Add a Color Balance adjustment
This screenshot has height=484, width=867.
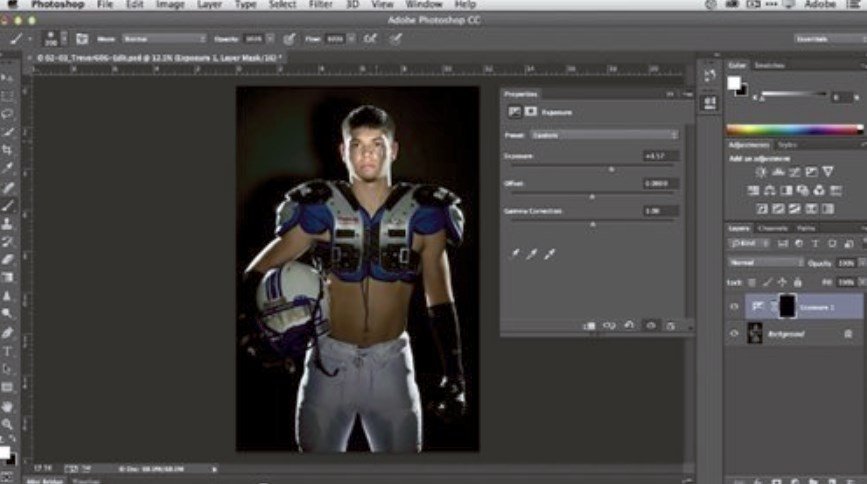770,191
